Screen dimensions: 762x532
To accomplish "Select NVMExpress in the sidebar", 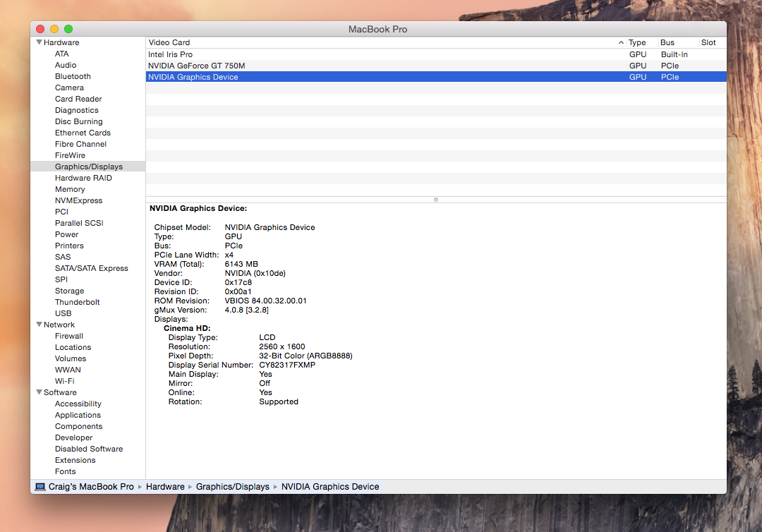I will tap(79, 200).
